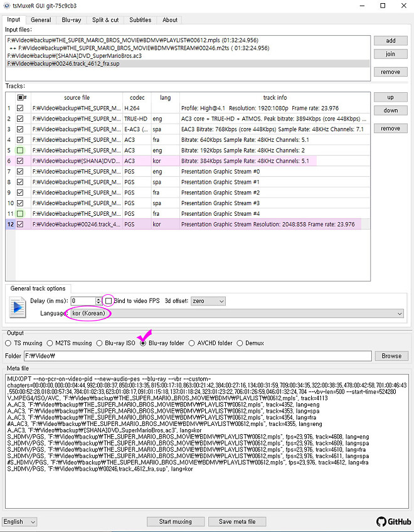
Task: Uncheck track 4 AC3 fra checkbox
Action: pos(20,140)
